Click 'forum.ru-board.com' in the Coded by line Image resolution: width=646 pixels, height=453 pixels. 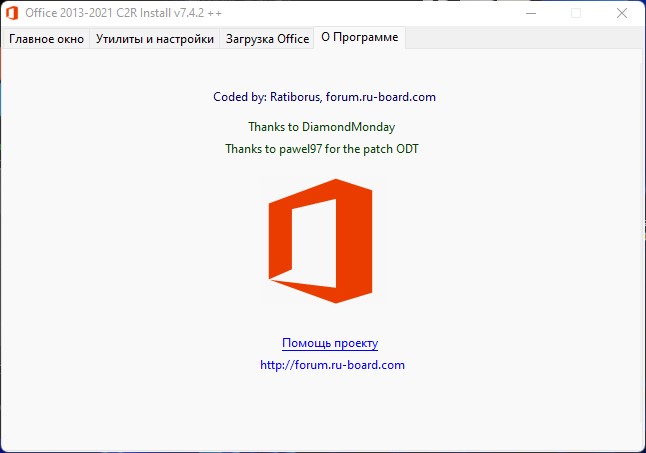[381, 97]
